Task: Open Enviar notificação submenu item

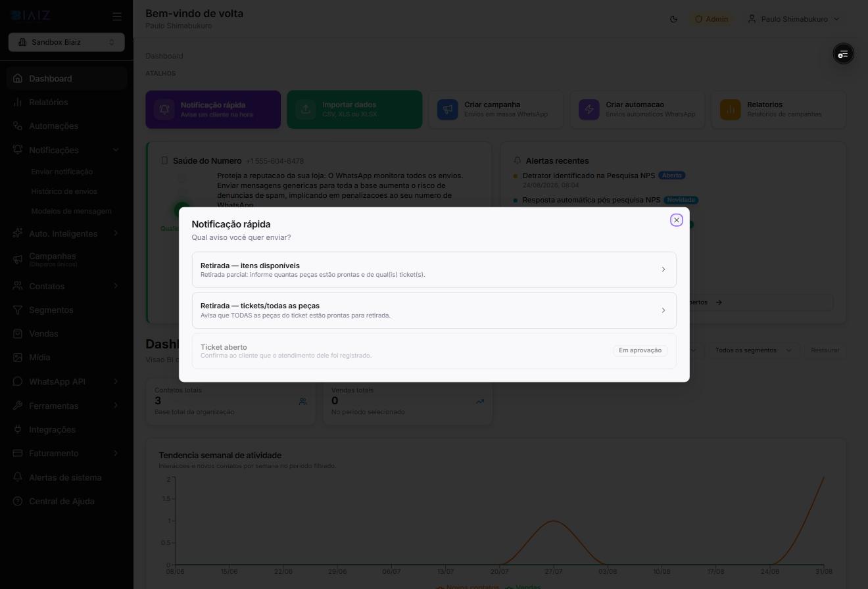Action: point(62,172)
